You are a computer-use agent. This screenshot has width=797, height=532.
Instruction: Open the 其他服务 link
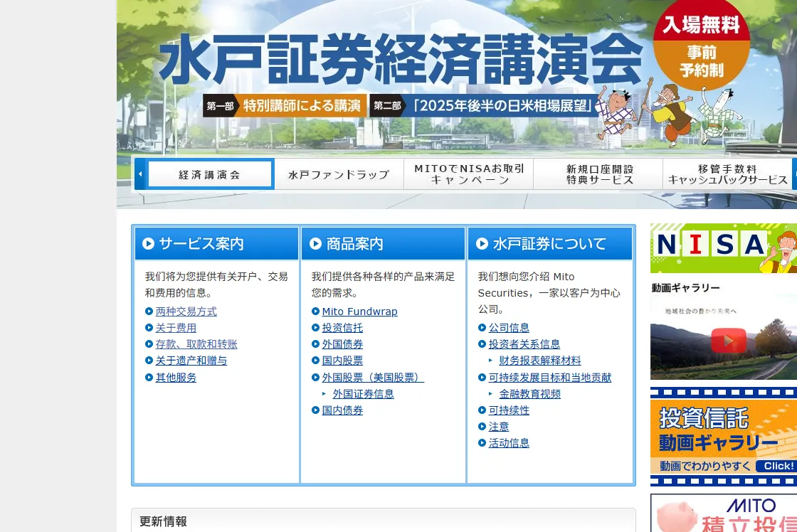176,378
